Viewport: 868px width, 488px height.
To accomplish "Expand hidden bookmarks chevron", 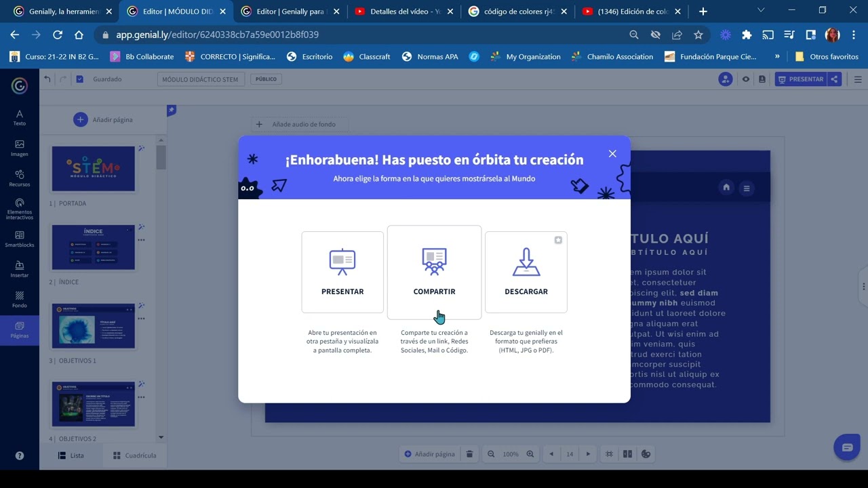I will [777, 57].
